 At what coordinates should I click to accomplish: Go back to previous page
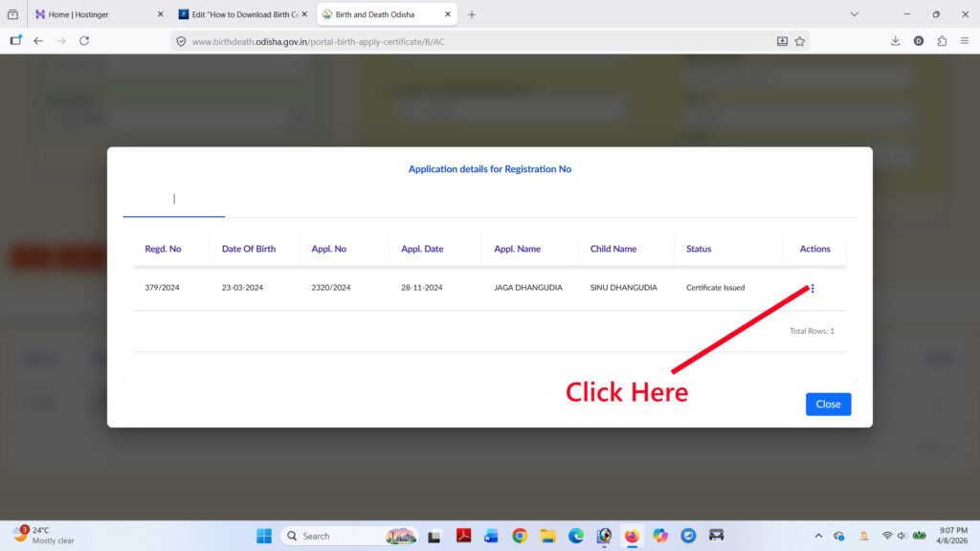[x=38, y=41]
